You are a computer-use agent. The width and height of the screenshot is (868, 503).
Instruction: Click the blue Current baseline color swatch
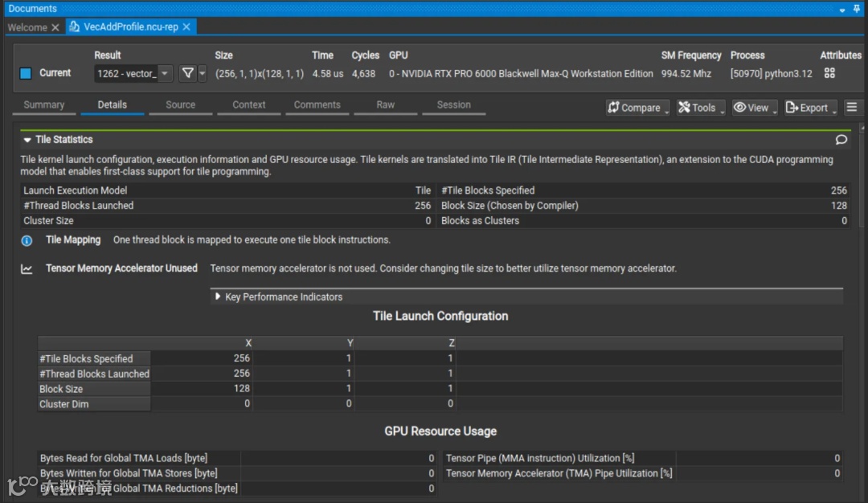tap(26, 74)
